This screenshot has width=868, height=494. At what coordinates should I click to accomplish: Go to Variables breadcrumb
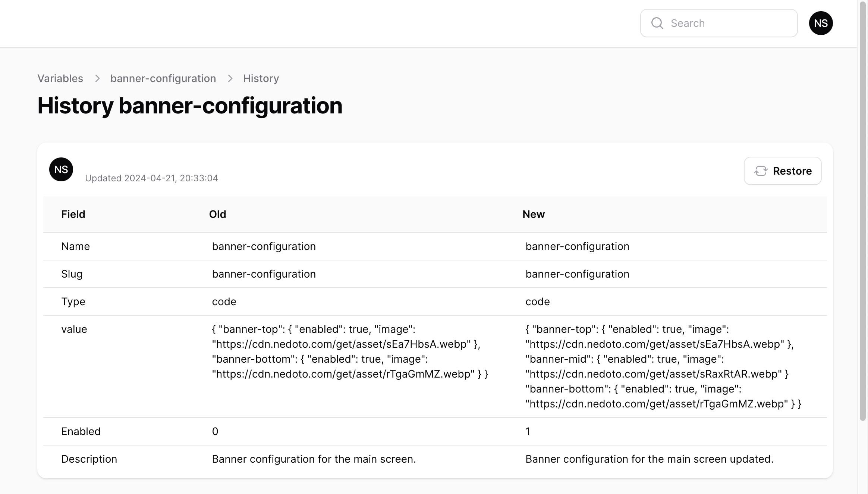tap(60, 78)
